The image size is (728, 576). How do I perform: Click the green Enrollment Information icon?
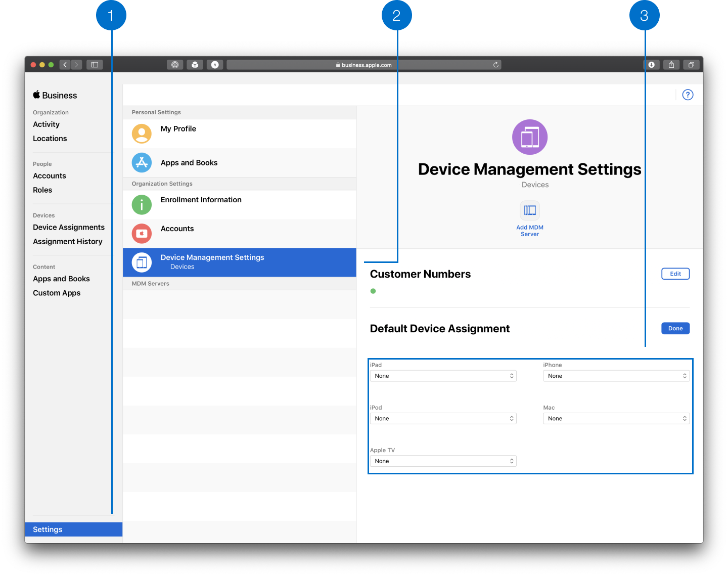point(142,205)
